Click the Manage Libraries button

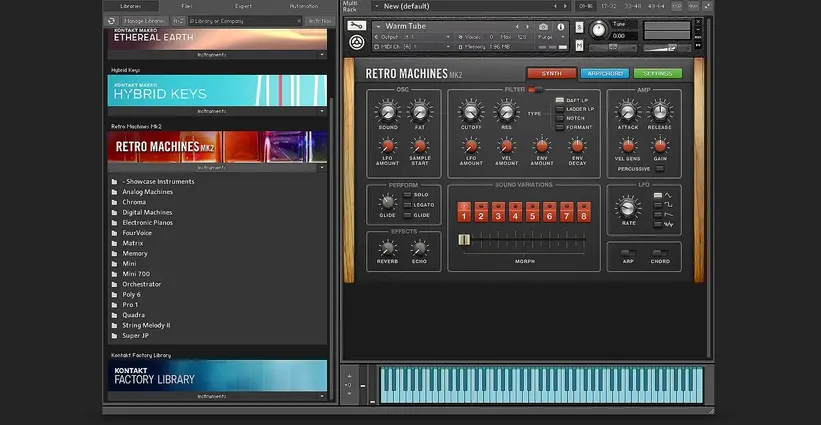(x=144, y=21)
